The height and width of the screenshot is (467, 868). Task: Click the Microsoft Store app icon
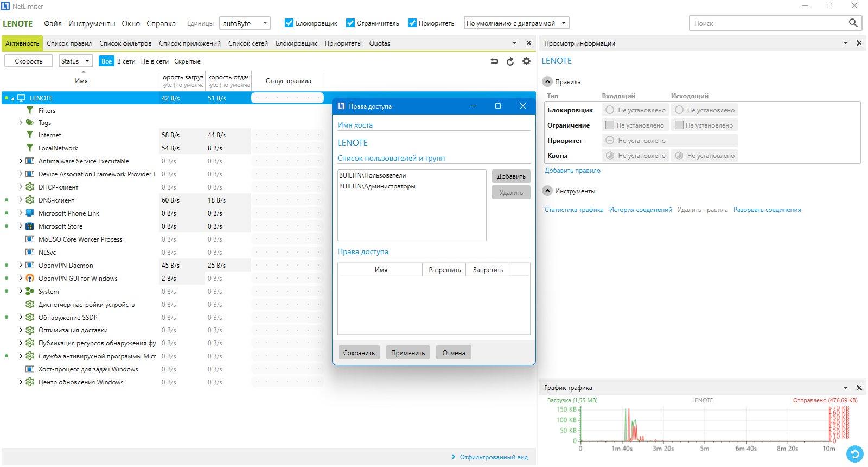click(30, 226)
